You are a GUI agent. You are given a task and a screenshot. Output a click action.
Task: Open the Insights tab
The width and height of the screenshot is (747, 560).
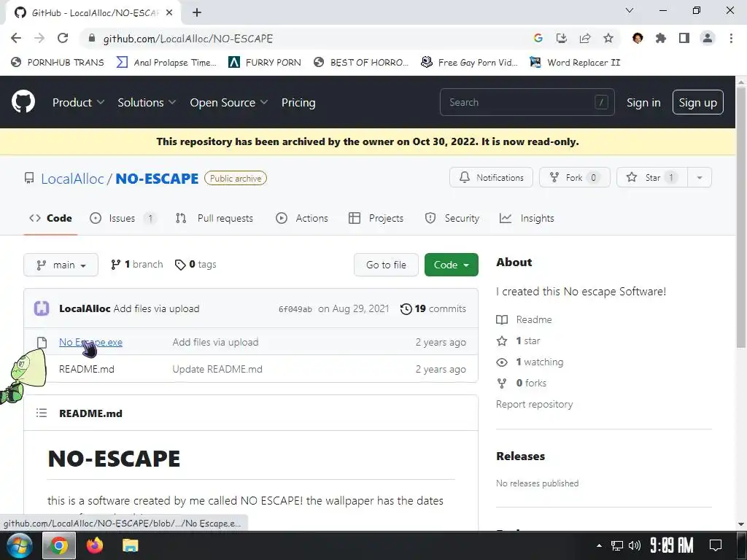[527, 218]
